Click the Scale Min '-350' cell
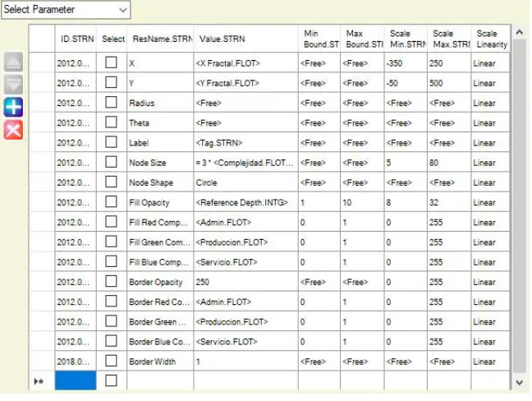The width and height of the screenshot is (532, 401). coord(406,63)
